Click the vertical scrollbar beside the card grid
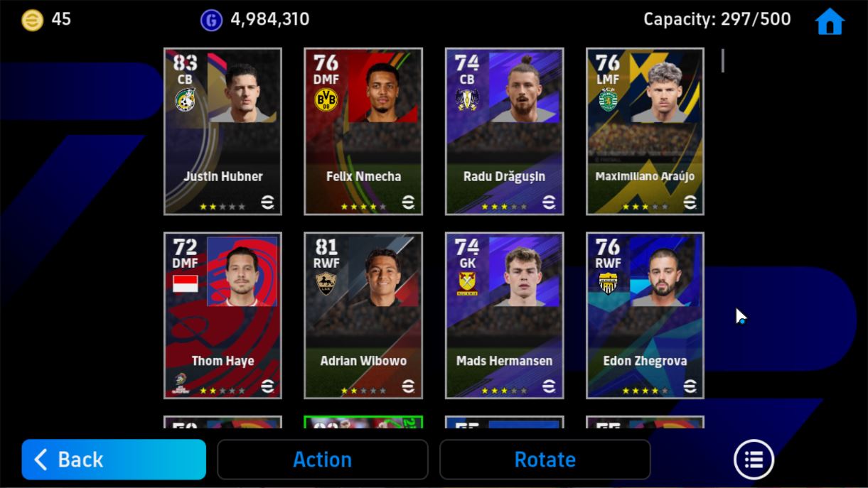The image size is (868, 488). tap(723, 60)
